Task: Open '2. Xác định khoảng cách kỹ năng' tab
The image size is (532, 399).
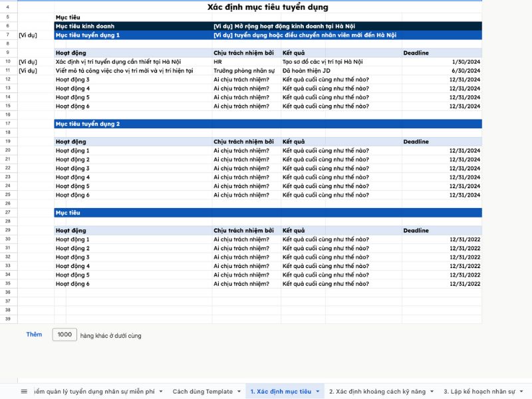Action: tap(377, 392)
